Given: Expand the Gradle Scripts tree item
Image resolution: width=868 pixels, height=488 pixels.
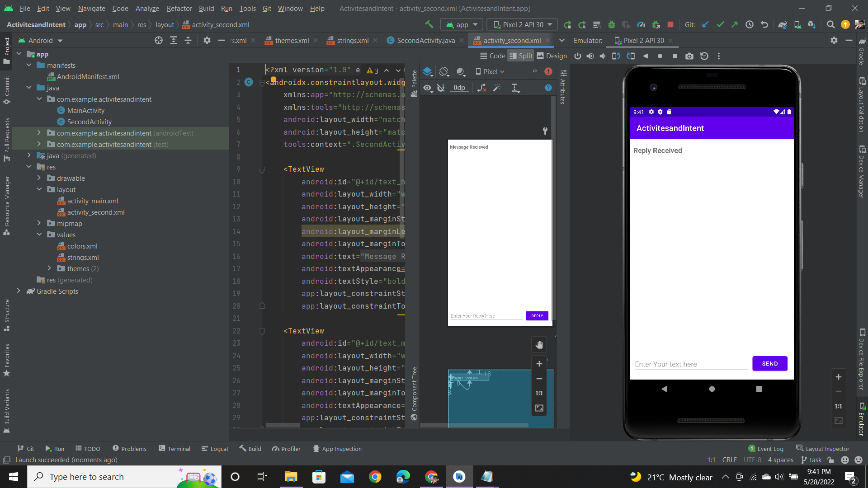Looking at the screenshot, I should pyautogui.click(x=19, y=291).
